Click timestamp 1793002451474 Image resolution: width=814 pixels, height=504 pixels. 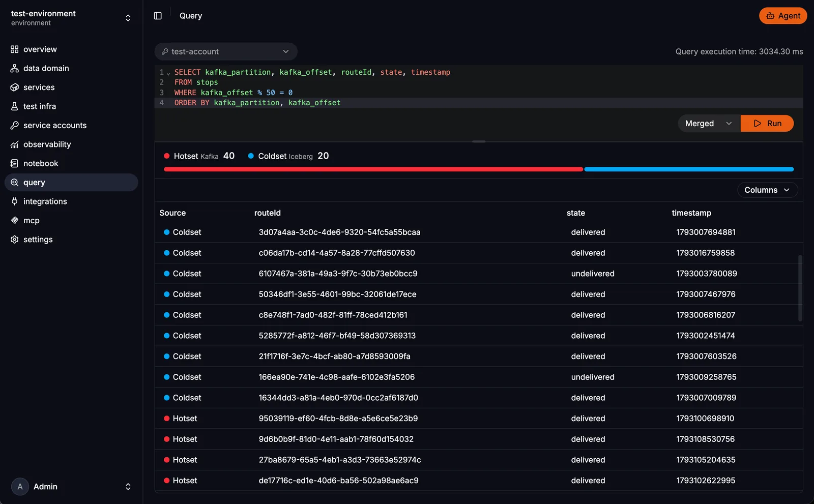coord(706,336)
